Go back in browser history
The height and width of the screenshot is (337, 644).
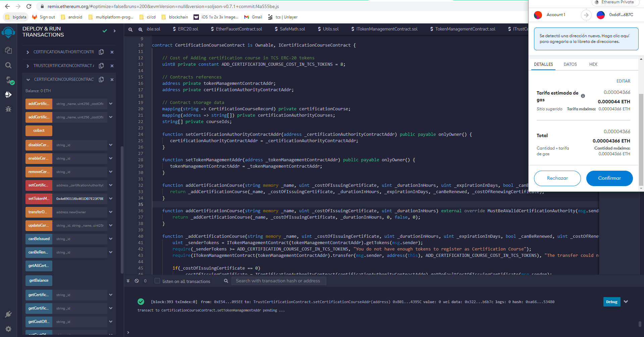click(7, 6)
